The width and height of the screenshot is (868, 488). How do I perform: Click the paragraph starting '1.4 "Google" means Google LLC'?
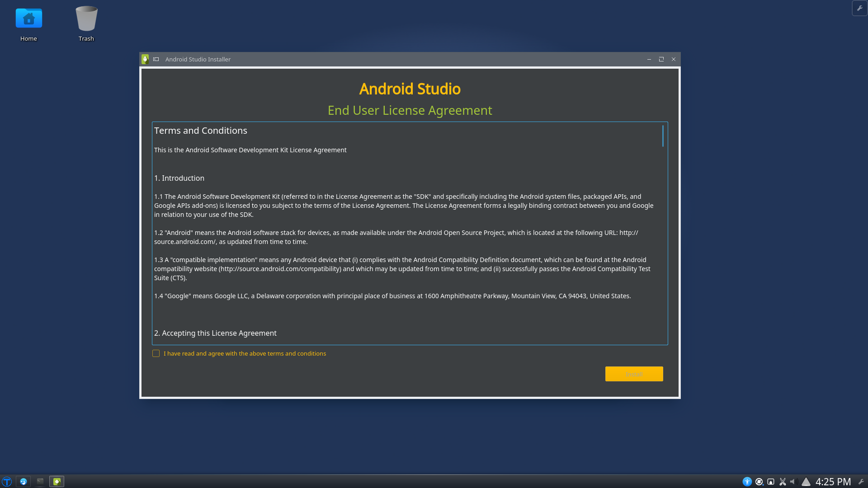click(392, 296)
